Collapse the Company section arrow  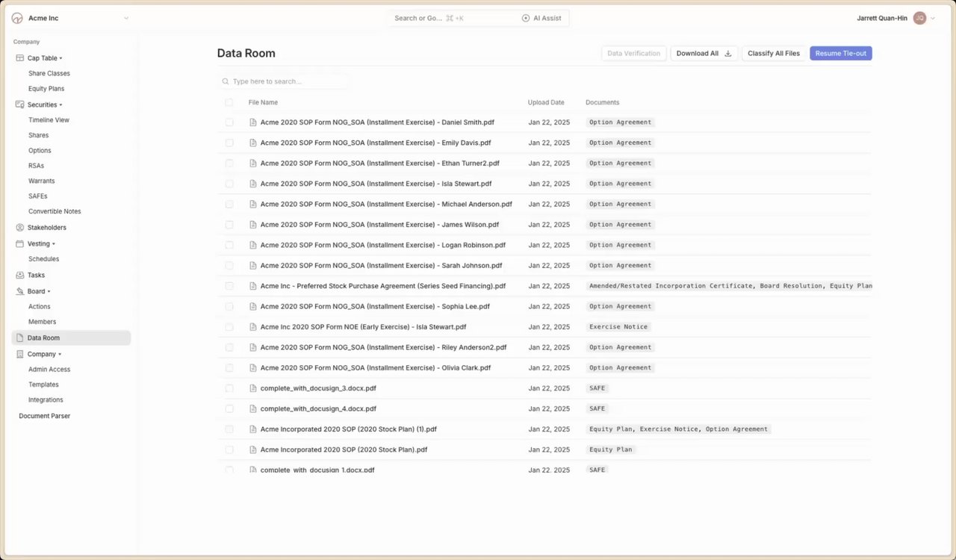click(60, 355)
